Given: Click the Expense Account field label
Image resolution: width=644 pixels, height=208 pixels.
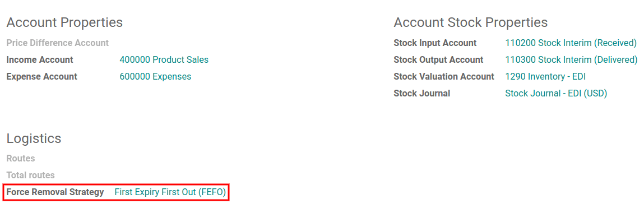Looking at the screenshot, I should (42, 77).
